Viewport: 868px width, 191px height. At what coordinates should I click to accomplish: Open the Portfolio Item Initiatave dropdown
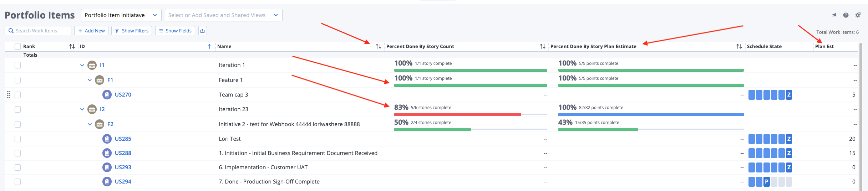click(121, 15)
